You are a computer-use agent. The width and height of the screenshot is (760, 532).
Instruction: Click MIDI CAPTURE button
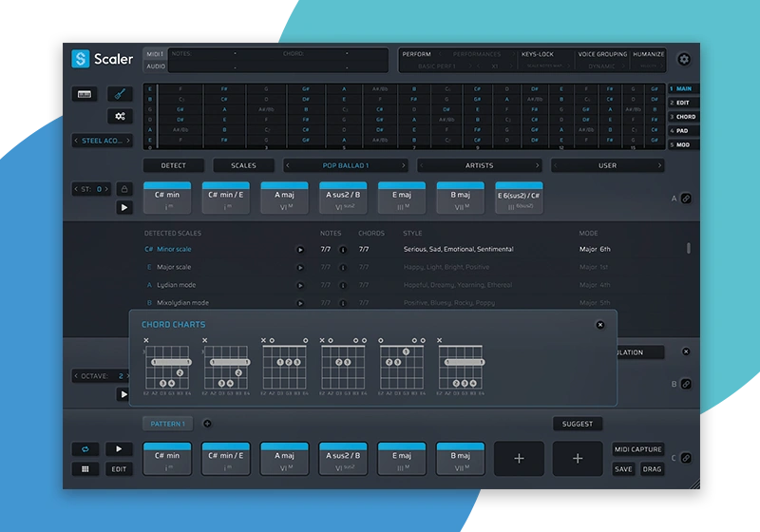pos(637,449)
